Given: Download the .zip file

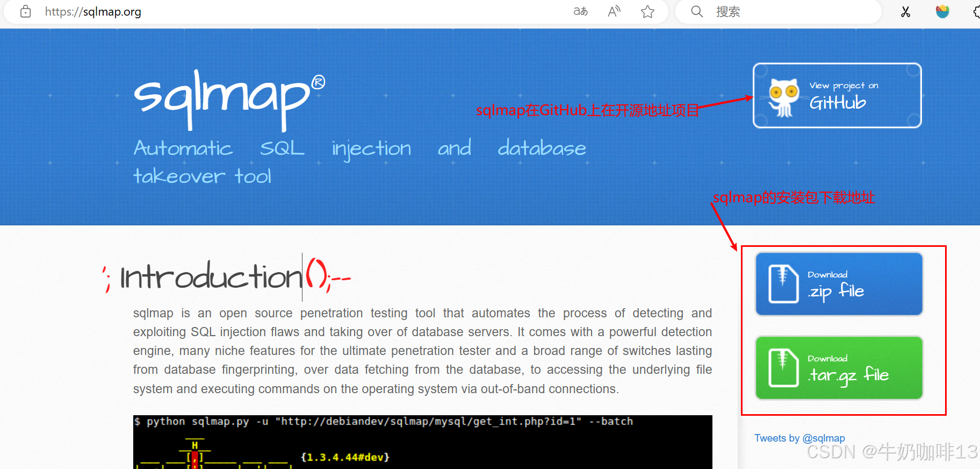Looking at the screenshot, I should coord(839,283).
